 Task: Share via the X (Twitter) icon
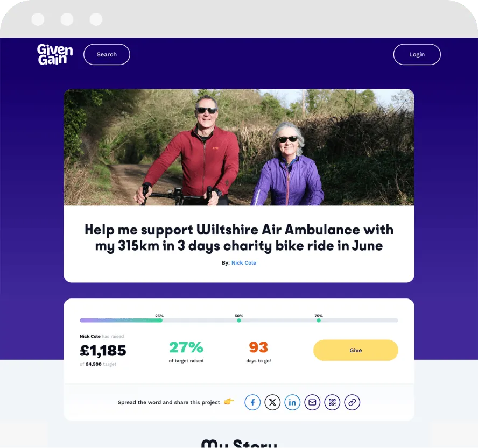point(272,402)
